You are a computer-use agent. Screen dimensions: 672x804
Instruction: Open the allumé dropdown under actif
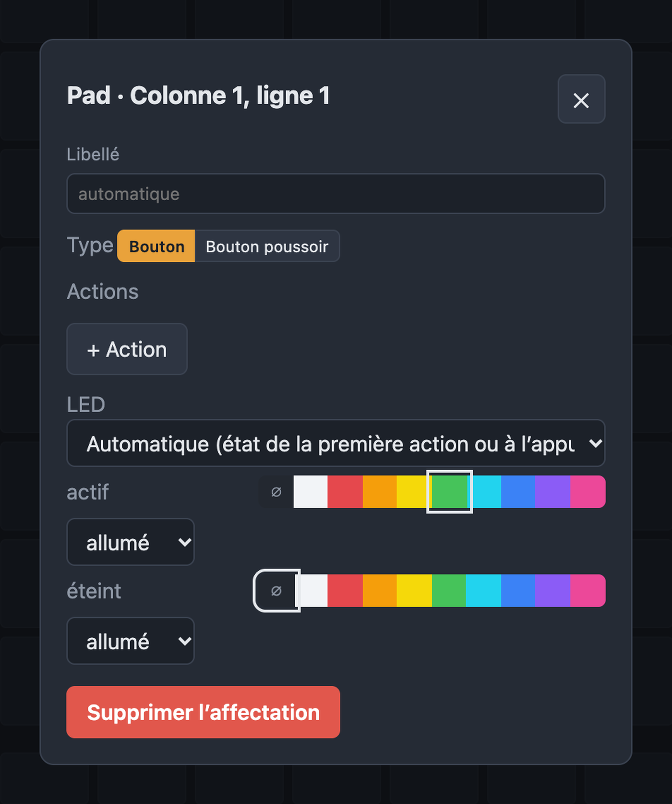tap(131, 542)
